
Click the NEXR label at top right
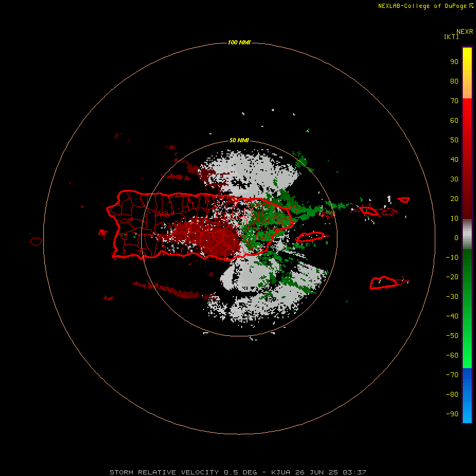click(465, 32)
